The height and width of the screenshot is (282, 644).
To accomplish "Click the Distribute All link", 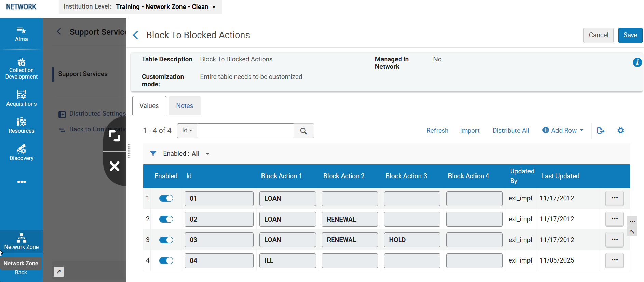I will [x=511, y=131].
